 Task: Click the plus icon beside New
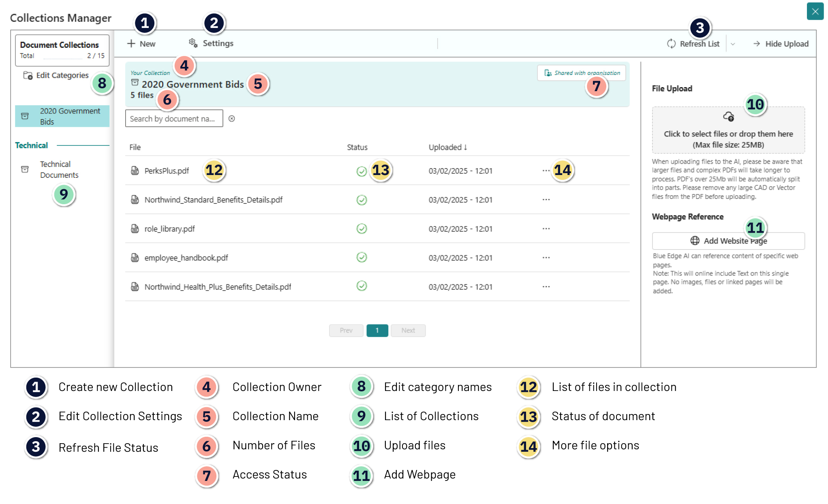tap(131, 43)
